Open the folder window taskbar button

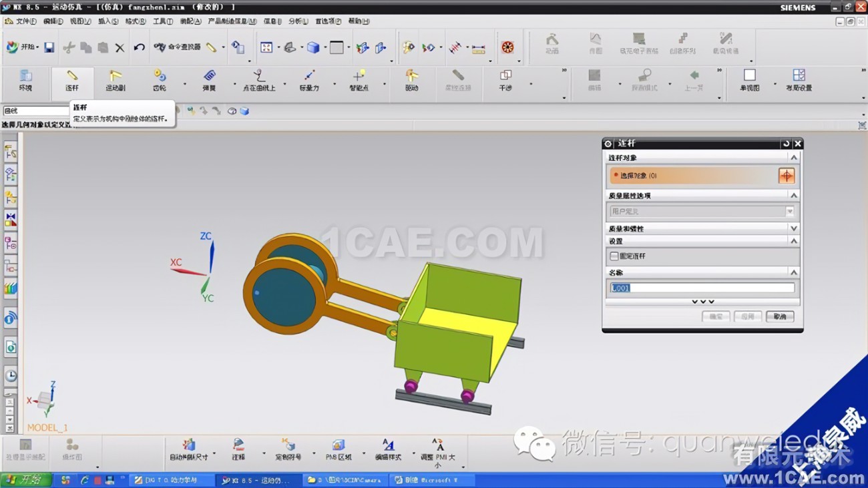tap(345, 480)
